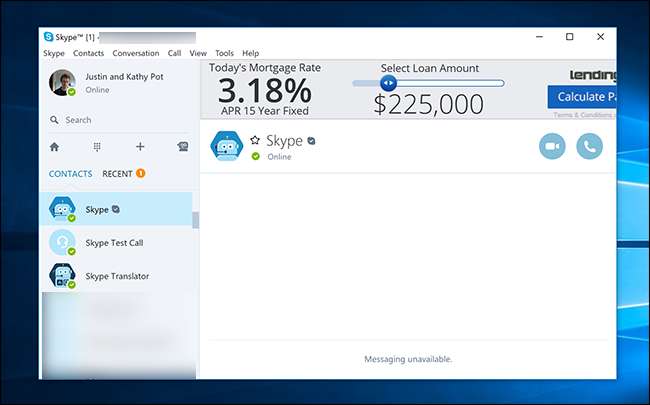Switch to the CONTACTS tab

70,174
